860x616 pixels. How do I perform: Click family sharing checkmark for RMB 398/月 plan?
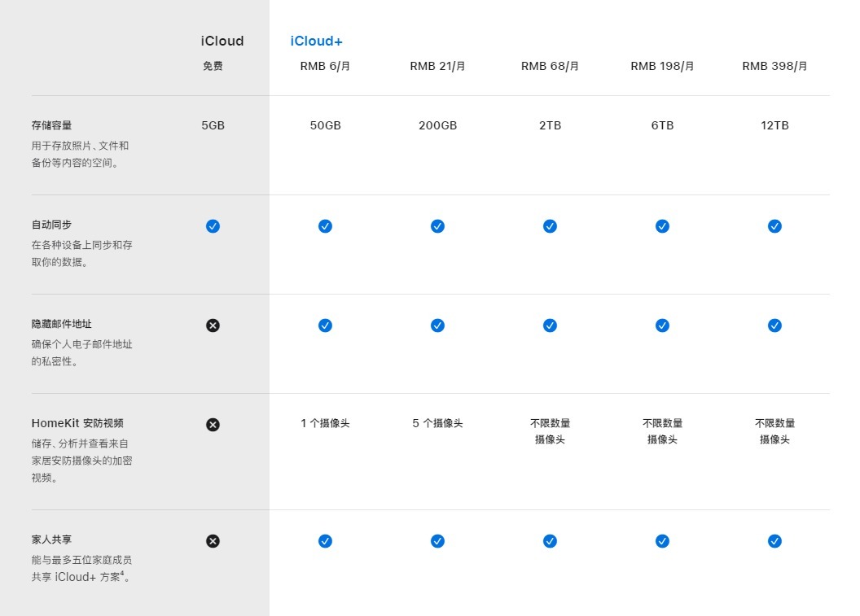(774, 541)
